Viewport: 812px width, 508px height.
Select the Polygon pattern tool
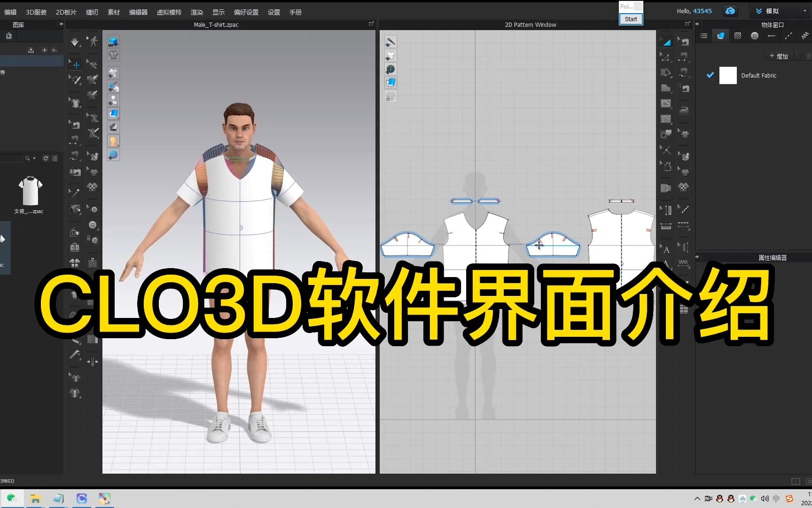pyautogui.click(x=666, y=88)
